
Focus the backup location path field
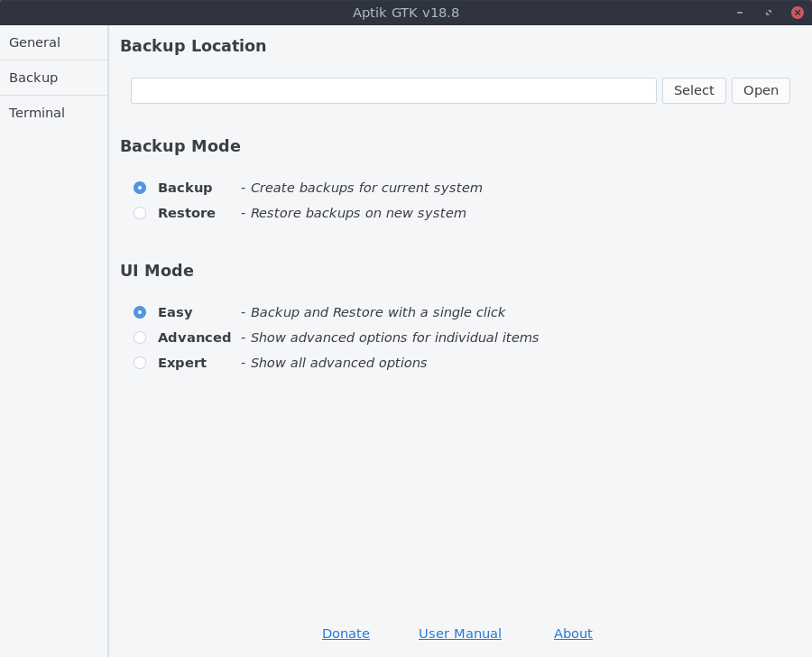pyautogui.click(x=393, y=90)
